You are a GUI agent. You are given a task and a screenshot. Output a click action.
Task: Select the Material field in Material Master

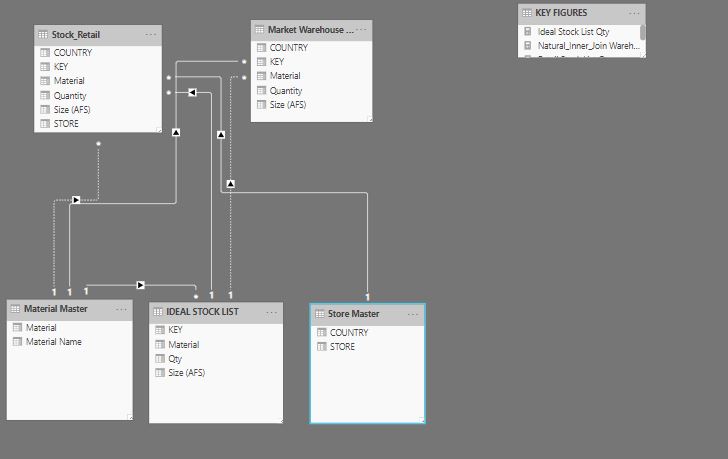(x=70, y=328)
